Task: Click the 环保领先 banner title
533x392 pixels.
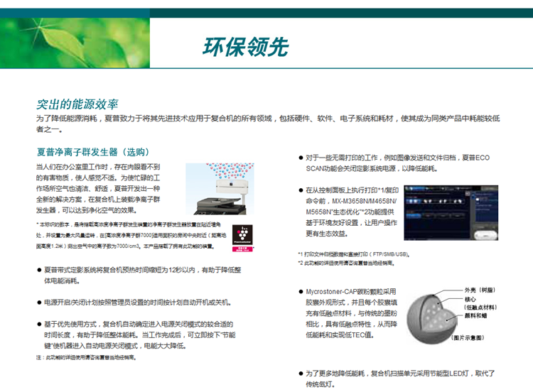Action: [247, 47]
